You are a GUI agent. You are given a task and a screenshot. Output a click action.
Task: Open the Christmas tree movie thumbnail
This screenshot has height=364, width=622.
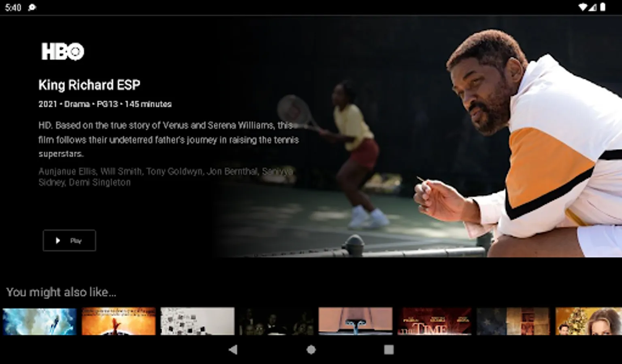click(x=588, y=321)
